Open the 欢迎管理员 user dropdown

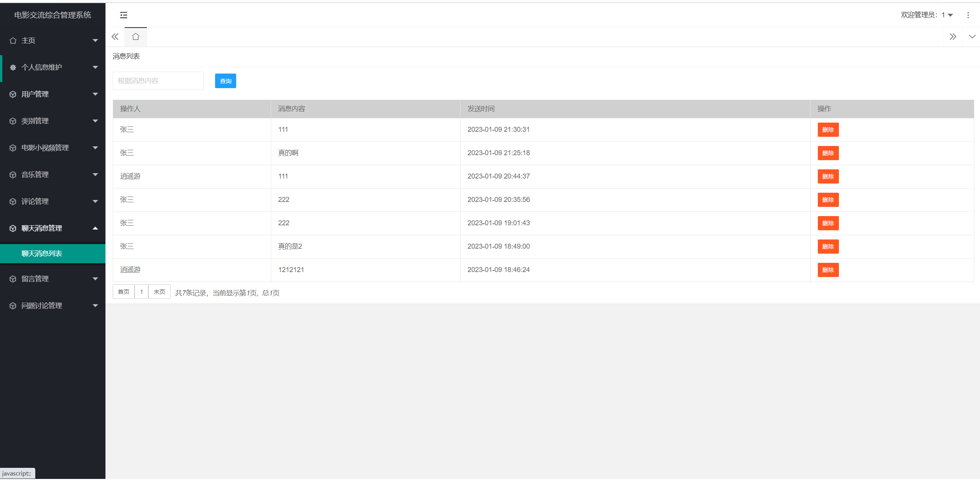[x=927, y=15]
